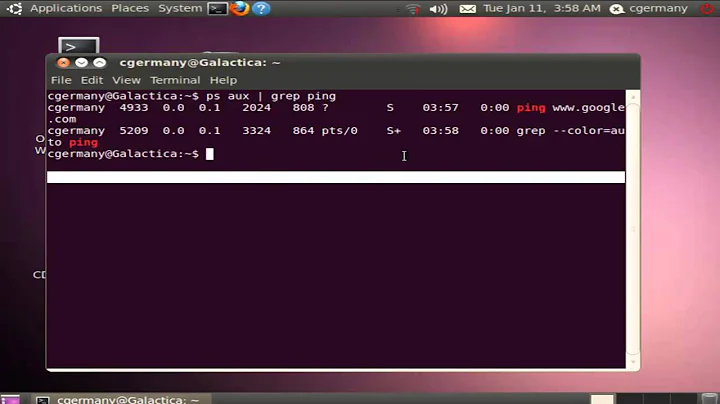Screen dimensions: 720x404
Task: Click 'pts/0' in the grep row
Action: (x=339, y=131)
